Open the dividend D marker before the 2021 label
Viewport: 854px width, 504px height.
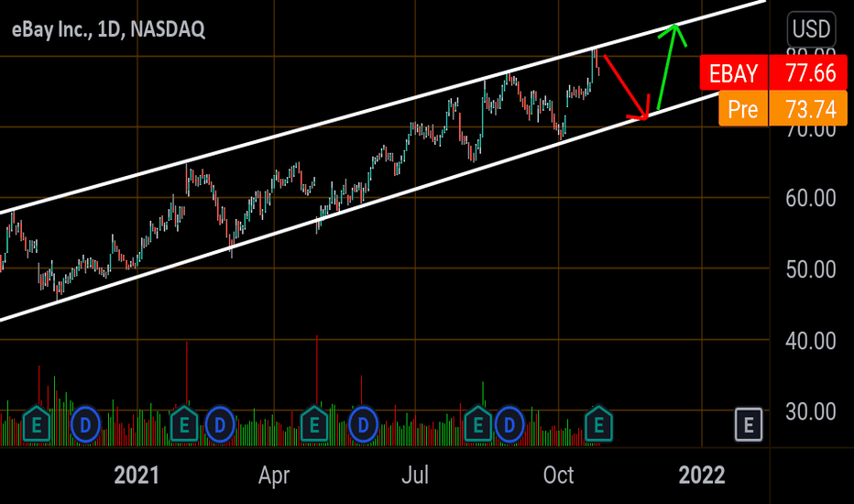tap(85, 424)
